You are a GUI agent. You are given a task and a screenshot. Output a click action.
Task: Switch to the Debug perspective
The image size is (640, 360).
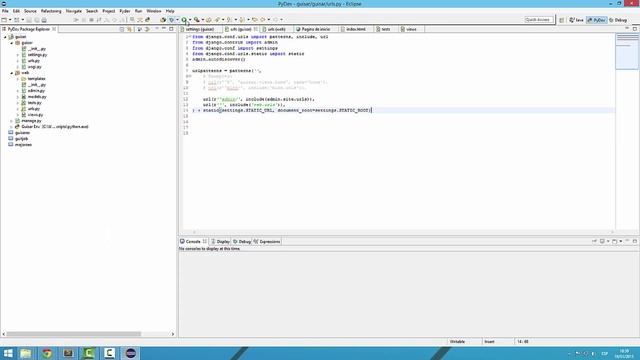[618, 20]
